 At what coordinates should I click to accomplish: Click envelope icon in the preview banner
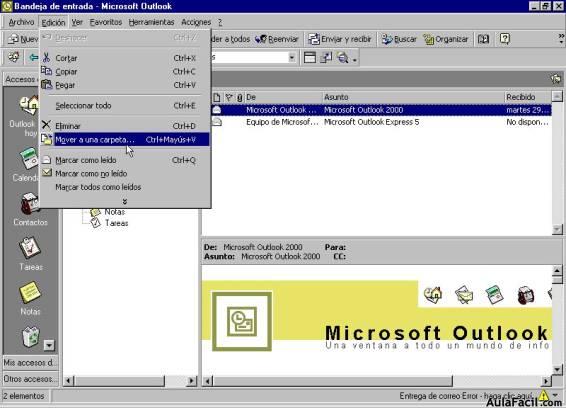pyautogui.click(x=464, y=295)
